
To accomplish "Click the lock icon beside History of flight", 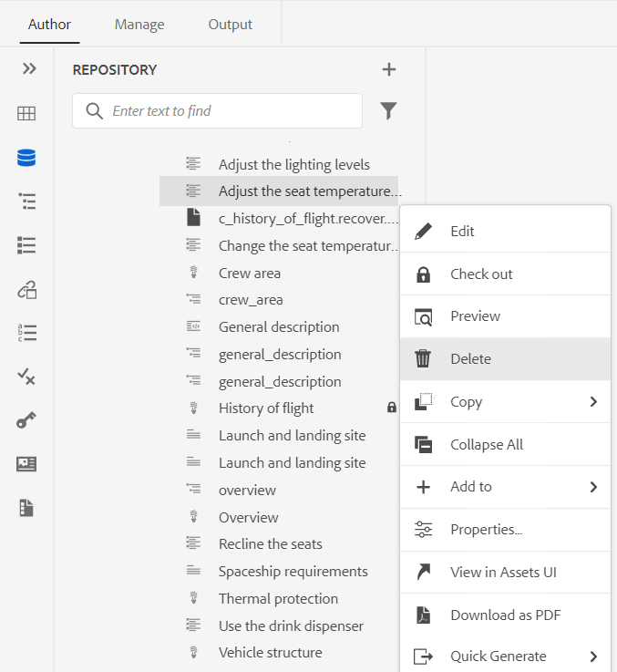I will click(392, 408).
